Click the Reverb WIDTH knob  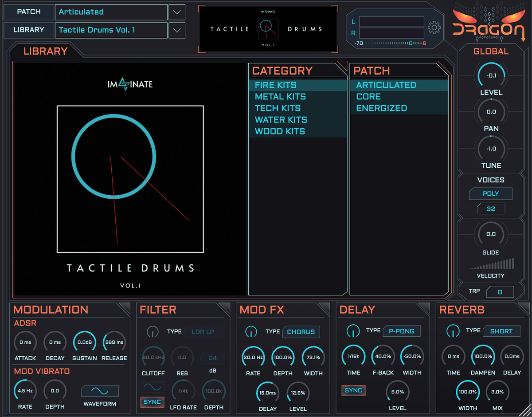[x=468, y=392]
